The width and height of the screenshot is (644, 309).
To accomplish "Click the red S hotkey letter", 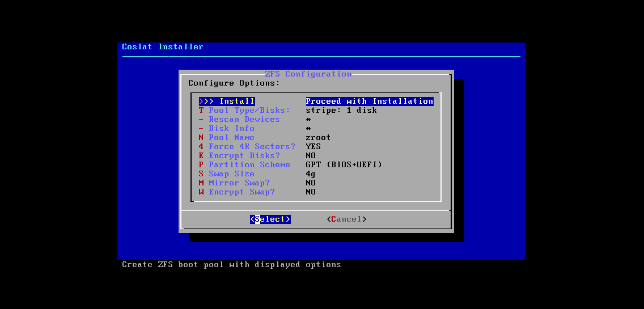I will click(x=201, y=173).
